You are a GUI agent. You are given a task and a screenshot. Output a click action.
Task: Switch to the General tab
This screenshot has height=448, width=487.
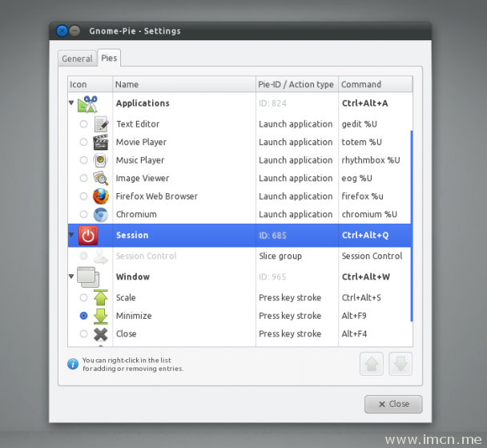coord(78,59)
